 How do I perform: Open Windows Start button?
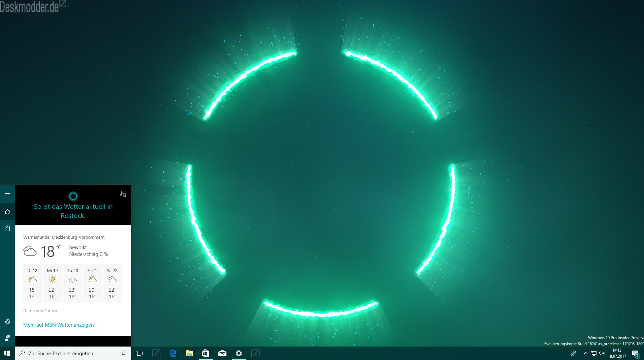7,353
